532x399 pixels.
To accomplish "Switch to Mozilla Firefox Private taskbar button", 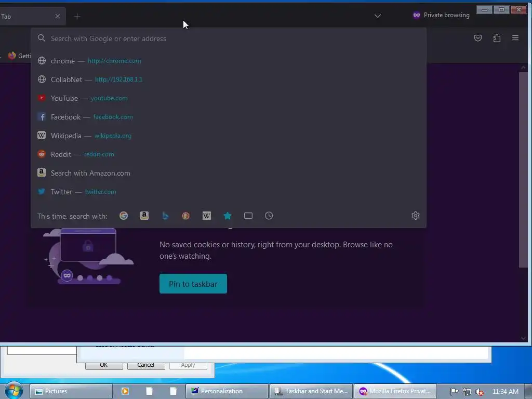I will point(395,391).
